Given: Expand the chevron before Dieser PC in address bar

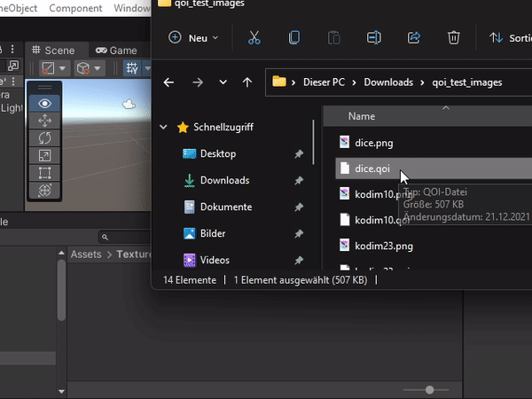Looking at the screenshot, I should 293,82.
